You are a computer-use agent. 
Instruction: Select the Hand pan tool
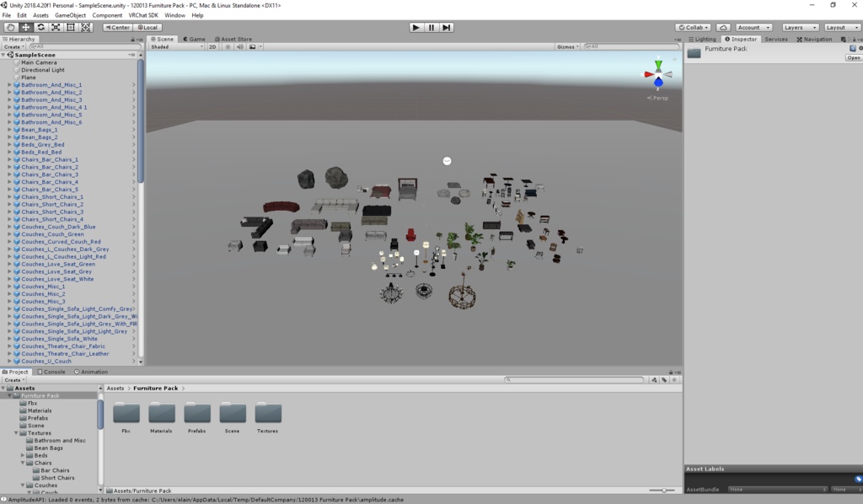11,27
